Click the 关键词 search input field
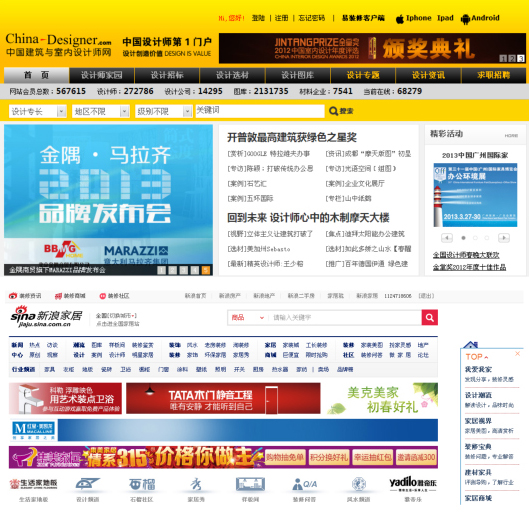Screen dimensions: 529x514 point(260,111)
